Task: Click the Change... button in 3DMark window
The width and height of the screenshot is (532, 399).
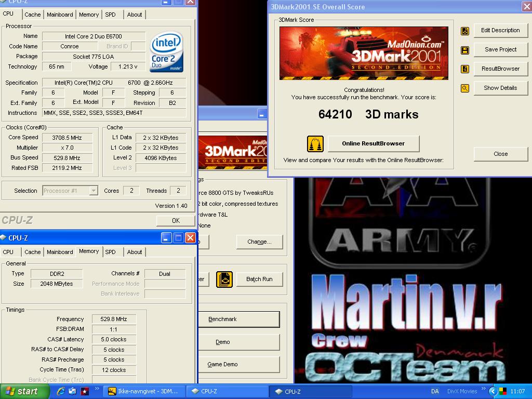Action: click(x=259, y=242)
